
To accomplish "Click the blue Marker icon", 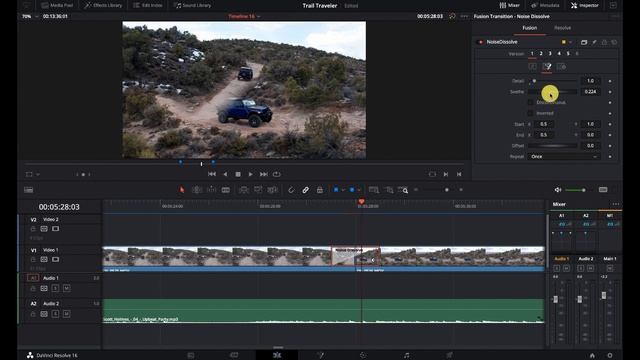I will (352, 190).
